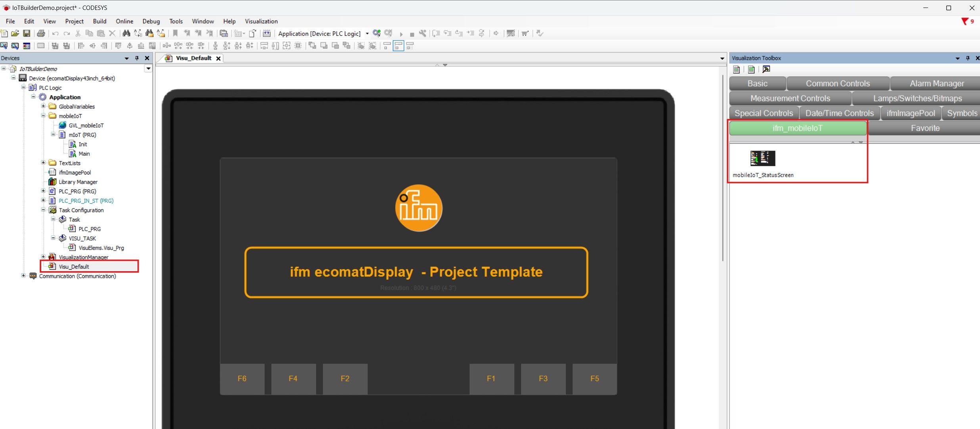Open the Visualization menu
Image resolution: width=980 pixels, height=429 pixels.
tap(261, 21)
